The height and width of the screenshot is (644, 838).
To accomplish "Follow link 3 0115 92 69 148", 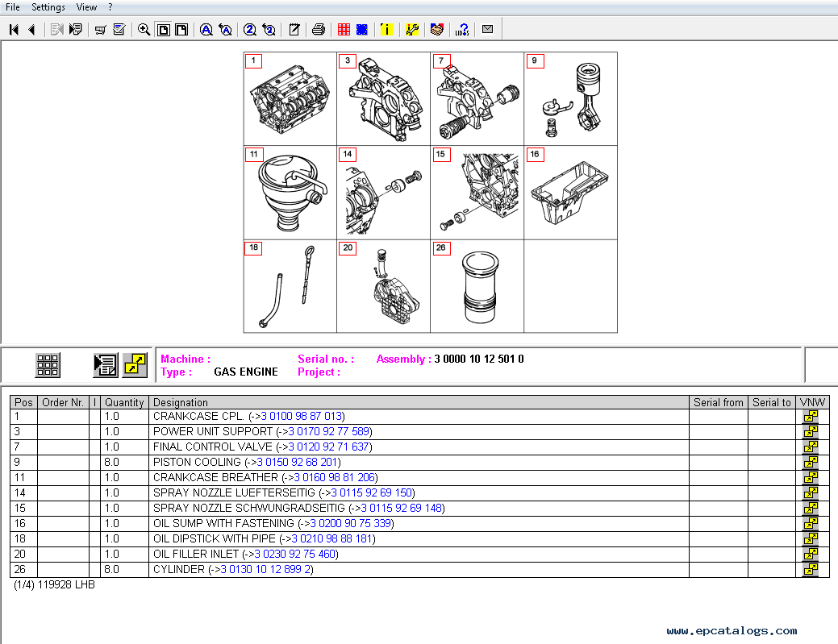I will pos(402,509).
